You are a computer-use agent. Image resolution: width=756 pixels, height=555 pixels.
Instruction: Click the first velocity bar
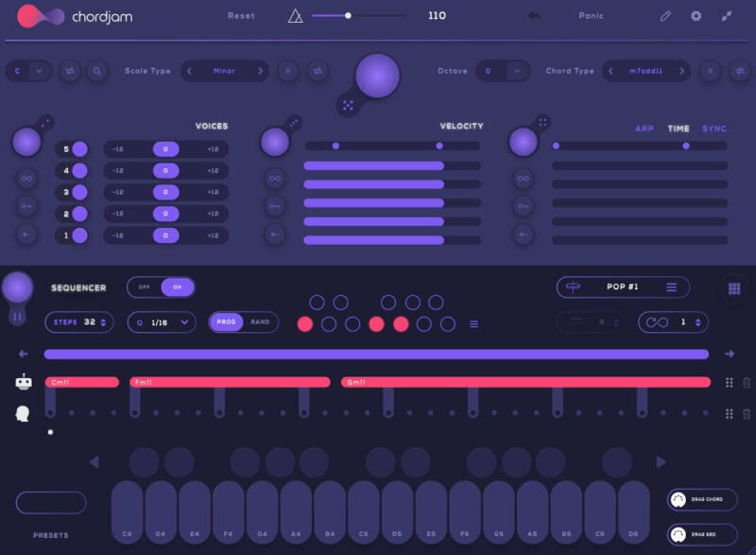pyautogui.click(x=392, y=165)
